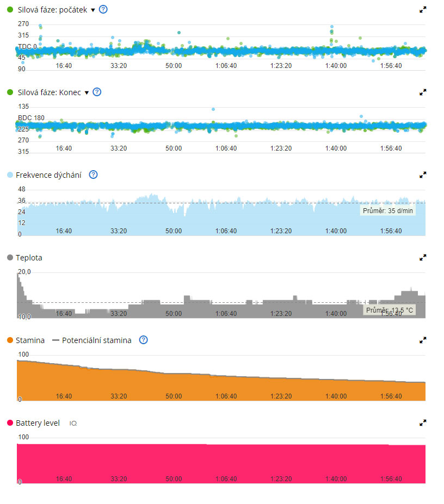Show help for Frekvence dýchání
Image resolution: width=444 pixels, height=504 pixels.
93,175
